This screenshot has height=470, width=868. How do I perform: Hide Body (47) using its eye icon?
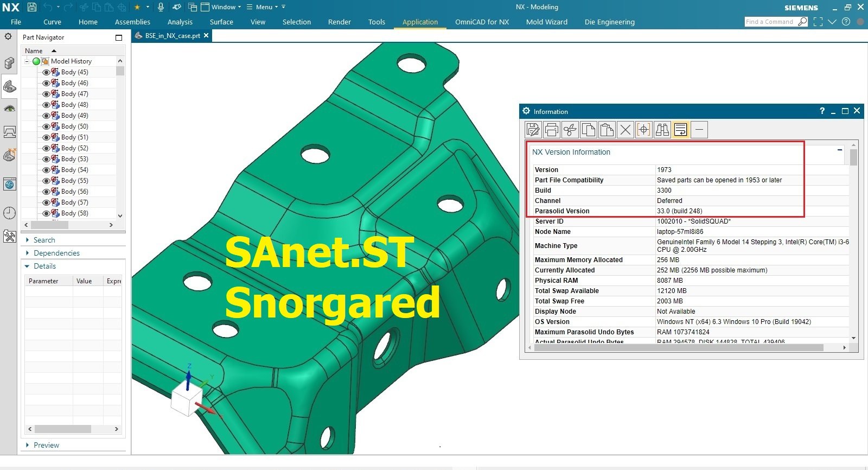pos(46,94)
